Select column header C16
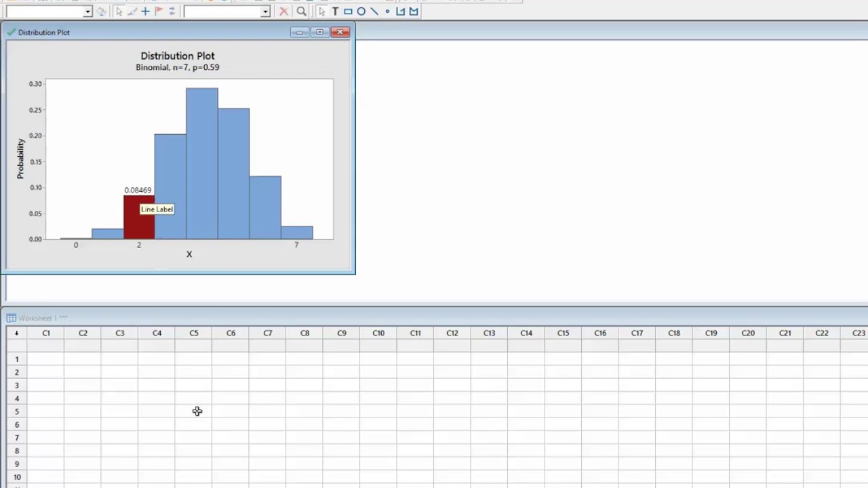 coord(600,333)
